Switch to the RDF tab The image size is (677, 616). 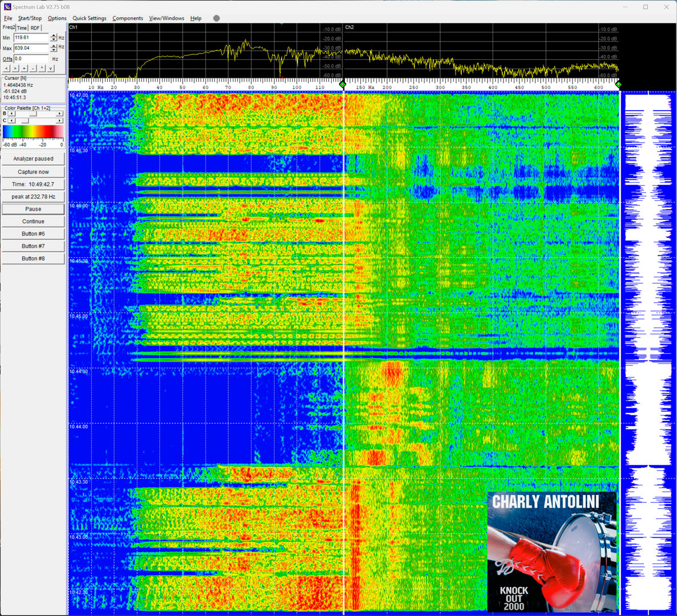coord(35,28)
